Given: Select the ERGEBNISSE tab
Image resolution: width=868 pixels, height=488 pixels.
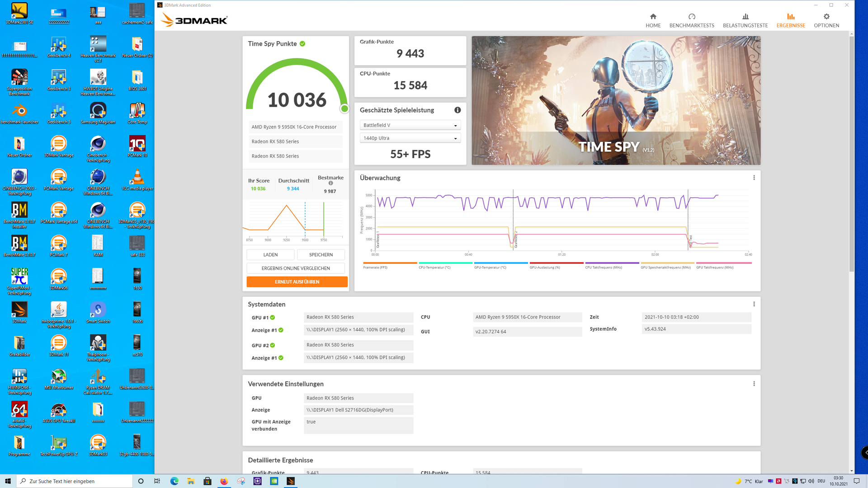Looking at the screenshot, I should [x=791, y=21].
